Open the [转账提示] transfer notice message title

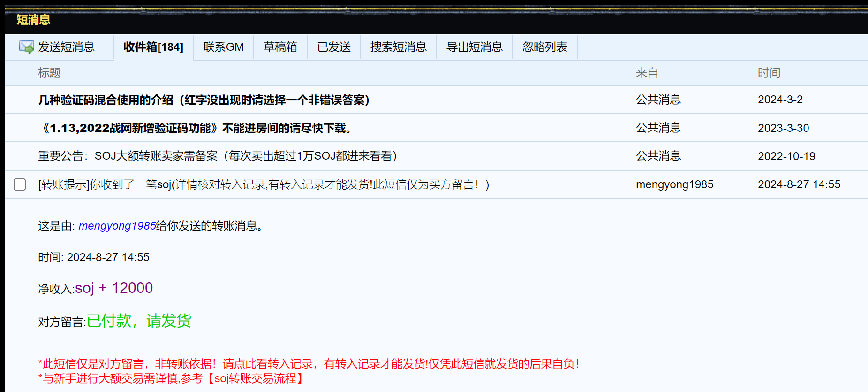(x=264, y=184)
